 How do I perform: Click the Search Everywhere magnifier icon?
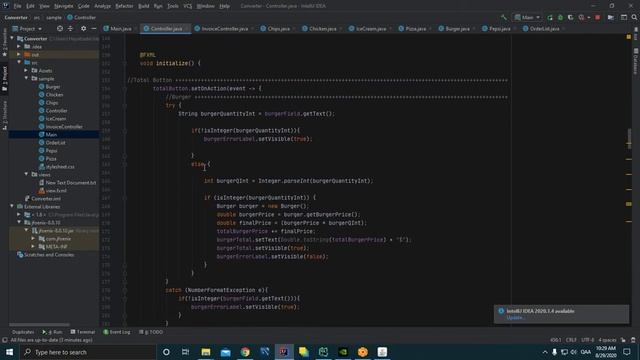coord(634,18)
